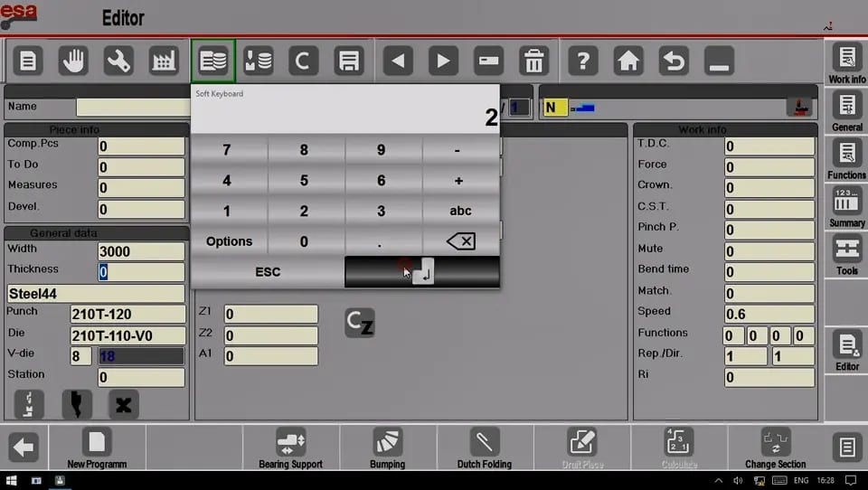This screenshot has height=490, width=868.
Task: Open the Summary side panel
Action: click(846, 206)
